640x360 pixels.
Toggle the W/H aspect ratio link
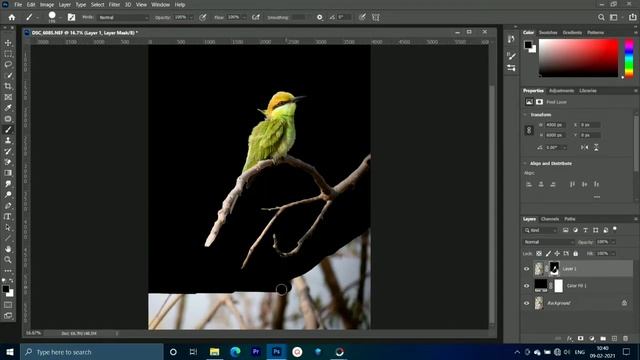pos(529,130)
